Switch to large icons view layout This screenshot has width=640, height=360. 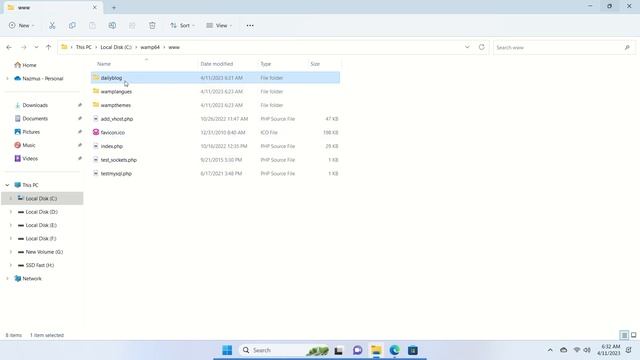[633, 335]
